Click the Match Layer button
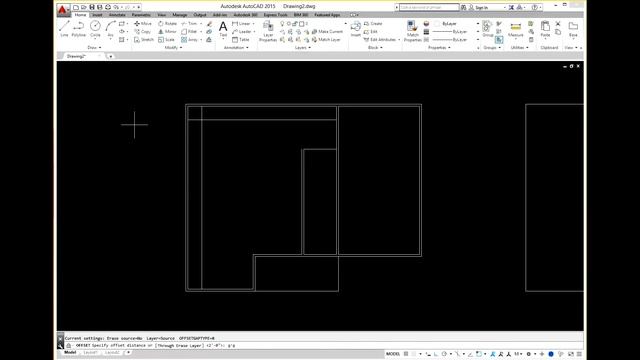This screenshot has width=640, height=360. click(x=326, y=40)
